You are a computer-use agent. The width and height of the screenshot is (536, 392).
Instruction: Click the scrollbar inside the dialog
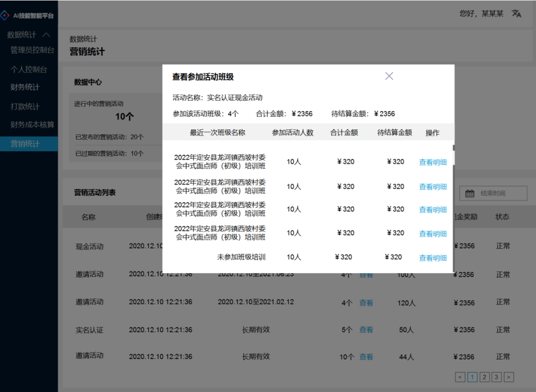[453, 156]
